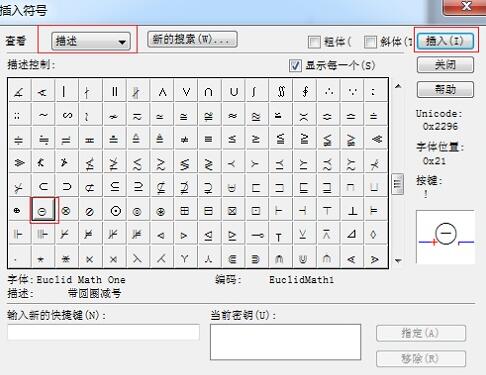Toggle the 斜体 italic checkbox
The width and height of the screenshot is (486, 375).
click(x=370, y=42)
